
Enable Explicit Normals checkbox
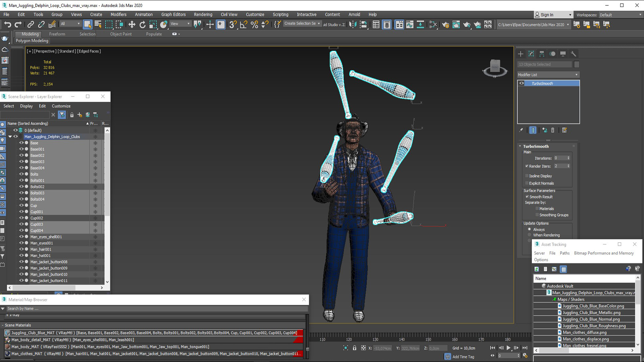(x=527, y=183)
